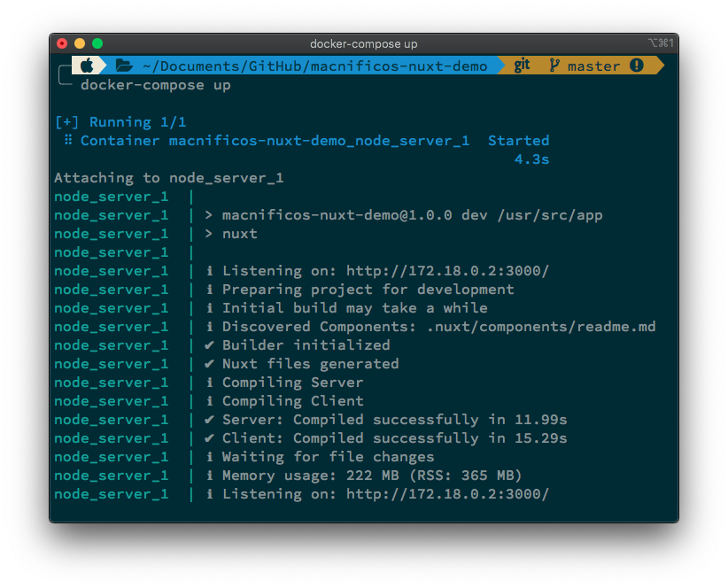Click checkmark icon beside Nuxt files generated
This screenshot has width=728, height=588.
pyautogui.click(x=209, y=364)
